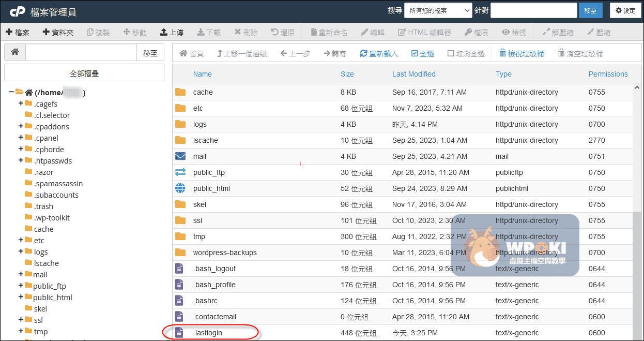The width and height of the screenshot is (644, 341).
Task: Expand the .cagefs folder in tree
Action: (21, 103)
